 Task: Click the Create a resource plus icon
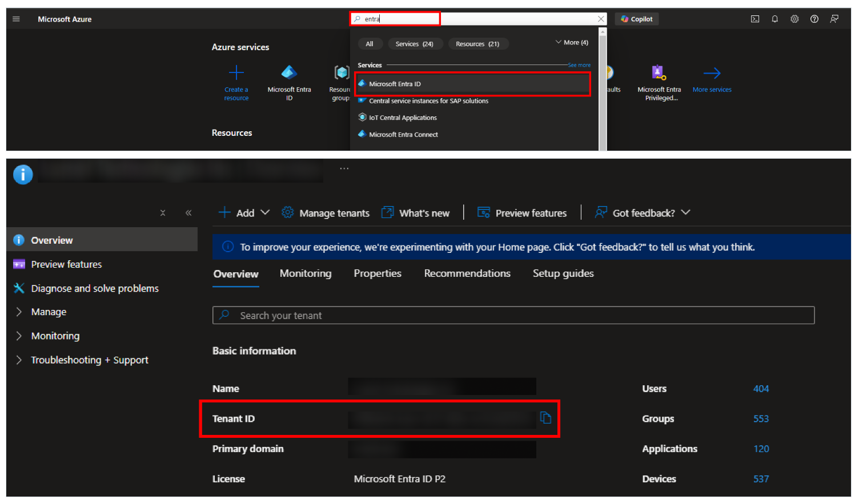(x=236, y=73)
